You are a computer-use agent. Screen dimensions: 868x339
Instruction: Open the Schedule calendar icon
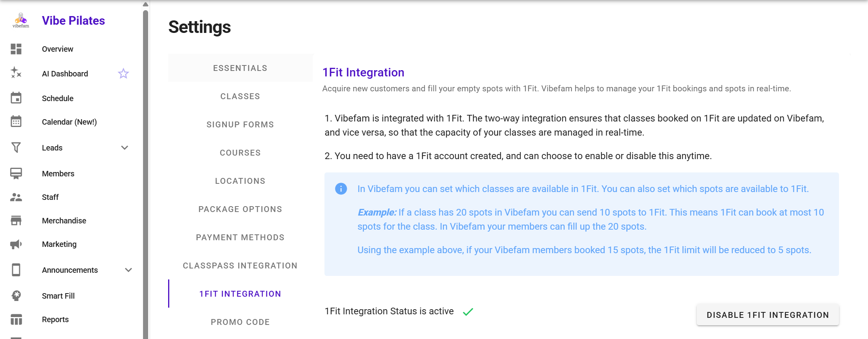(x=16, y=98)
